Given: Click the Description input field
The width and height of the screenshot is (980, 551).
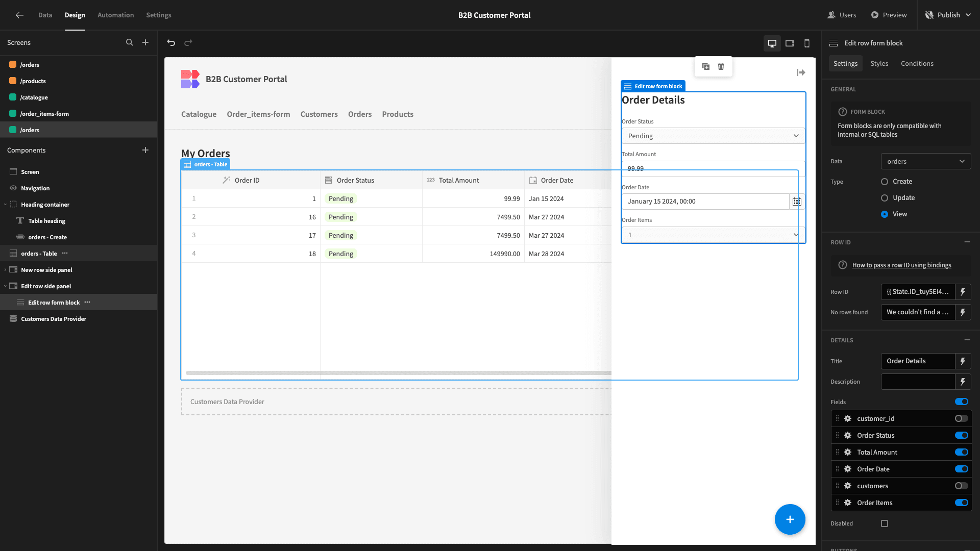Looking at the screenshot, I should [x=918, y=382].
